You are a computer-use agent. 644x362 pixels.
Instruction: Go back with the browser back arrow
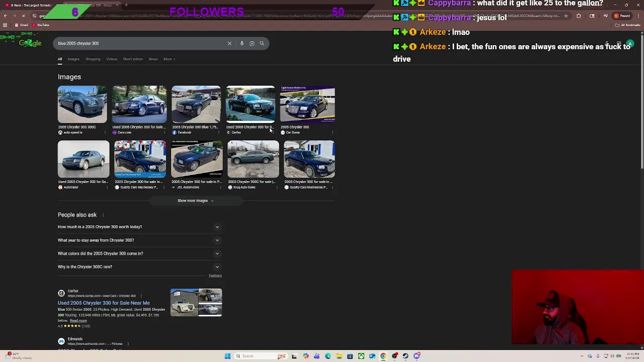pos(5,16)
